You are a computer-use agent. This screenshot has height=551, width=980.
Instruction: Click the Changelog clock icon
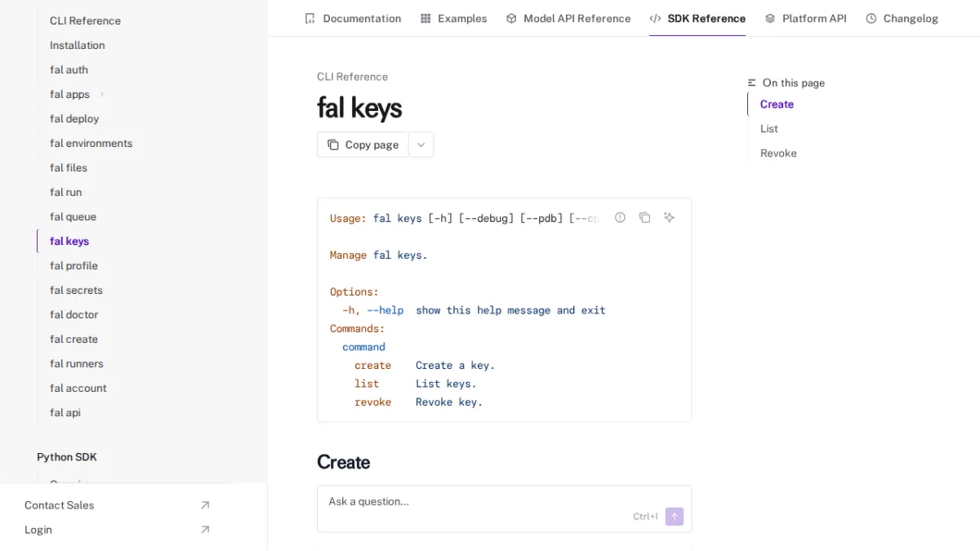click(x=871, y=18)
